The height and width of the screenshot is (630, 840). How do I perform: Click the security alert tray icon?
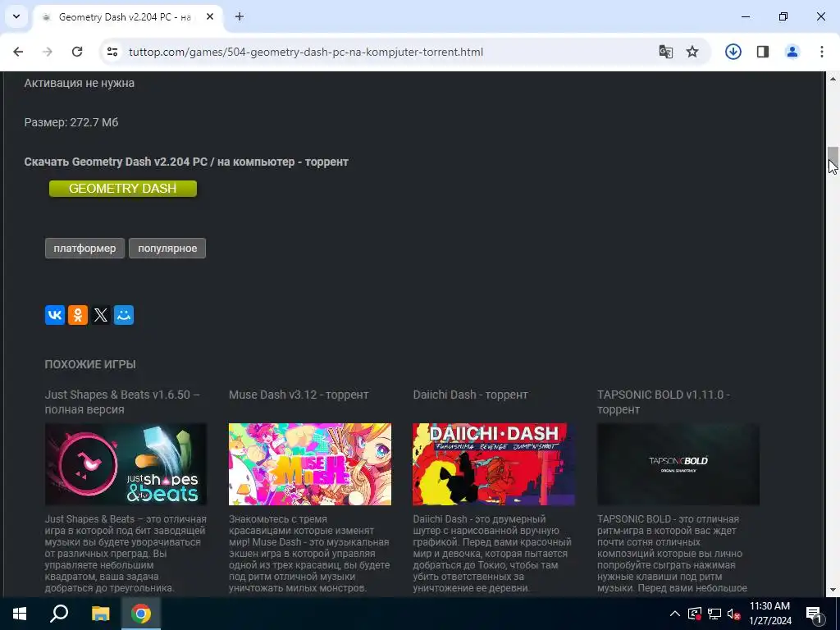(694, 614)
